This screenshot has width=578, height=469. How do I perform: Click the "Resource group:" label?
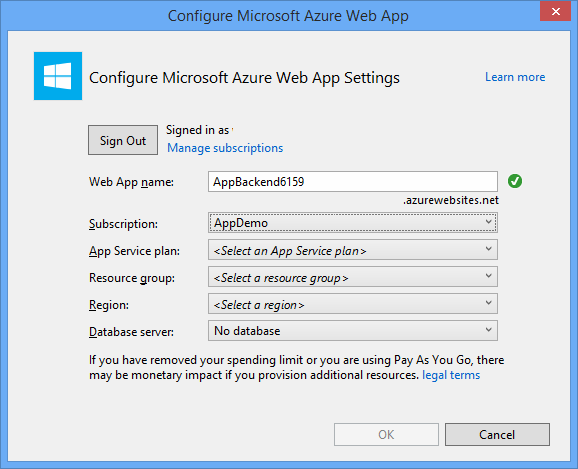132,278
